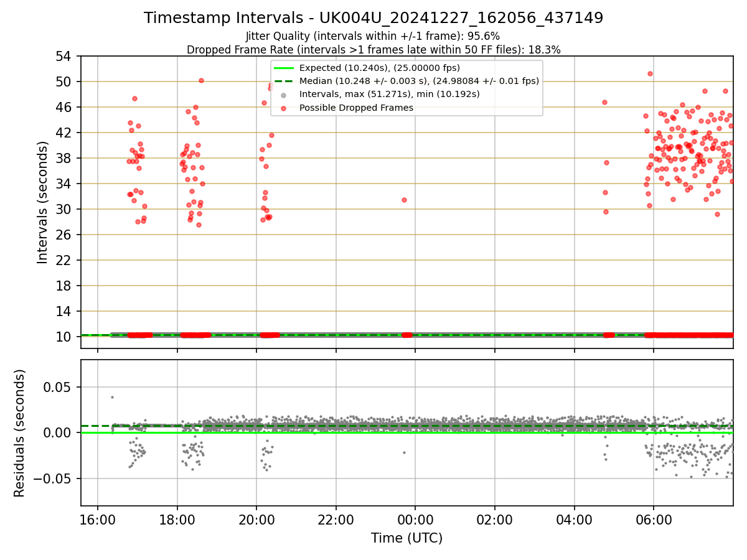Image resolution: width=747 pixels, height=560 pixels.
Task: Click the lone gray residual point near 0.04 at the start
Action: click(x=112, y=397)
